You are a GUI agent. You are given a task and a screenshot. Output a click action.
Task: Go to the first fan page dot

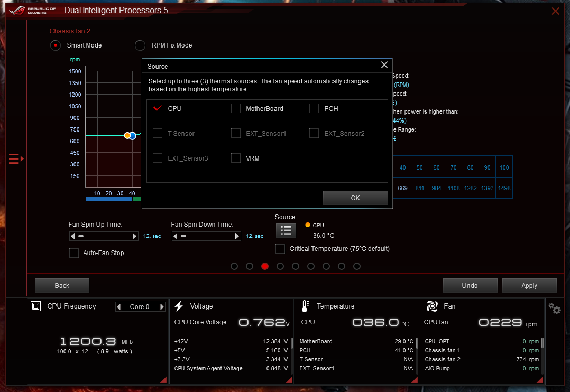tap(234, 266)
